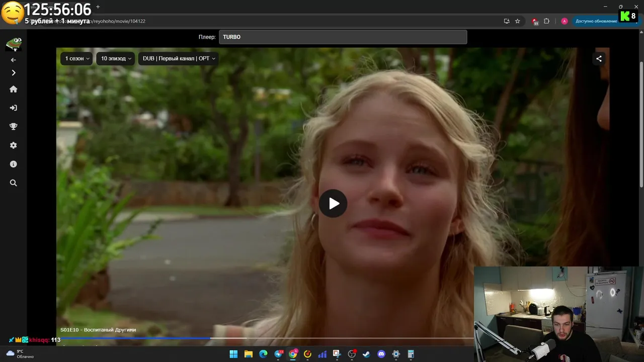Click the sidebar login arrow icon

point(14,108)
